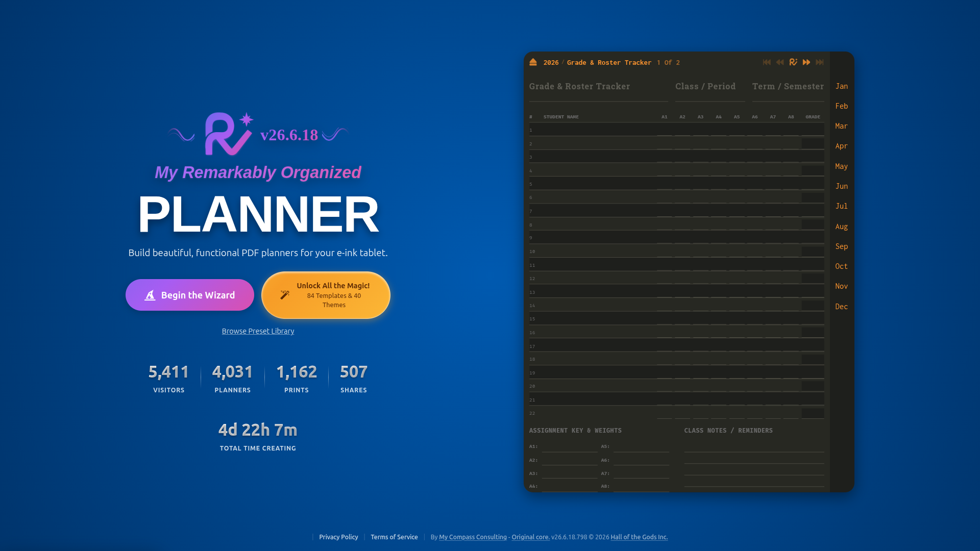
Task: Click the PLANNER headline text
Action: pyautogui.click(x=258, y=214)
